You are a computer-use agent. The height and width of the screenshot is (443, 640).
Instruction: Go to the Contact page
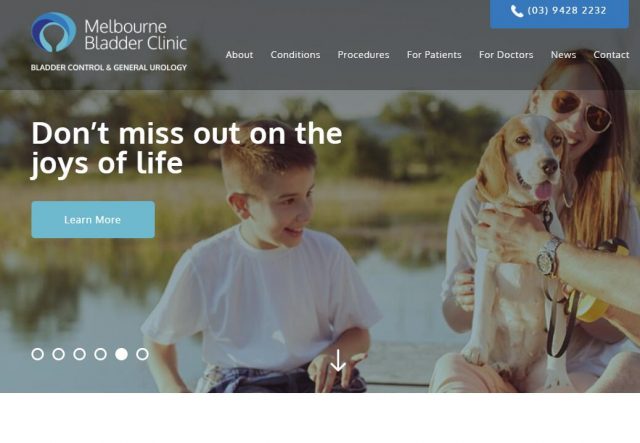[611, 55]
